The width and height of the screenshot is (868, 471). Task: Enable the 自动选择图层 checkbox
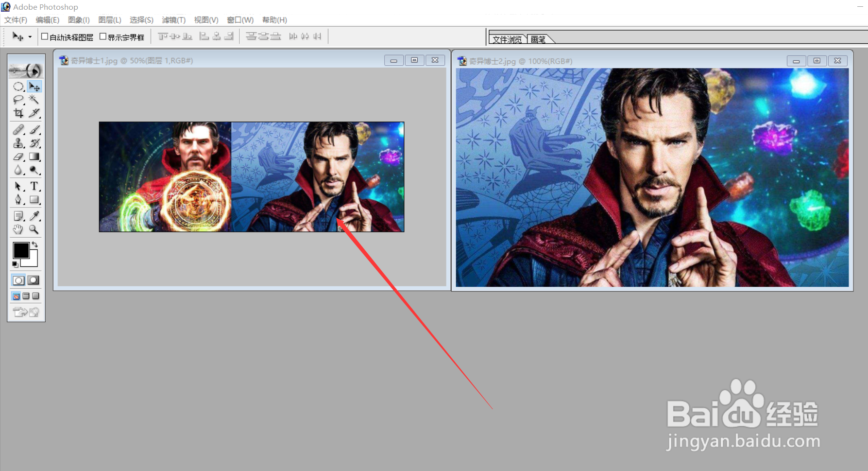point(45,36)
